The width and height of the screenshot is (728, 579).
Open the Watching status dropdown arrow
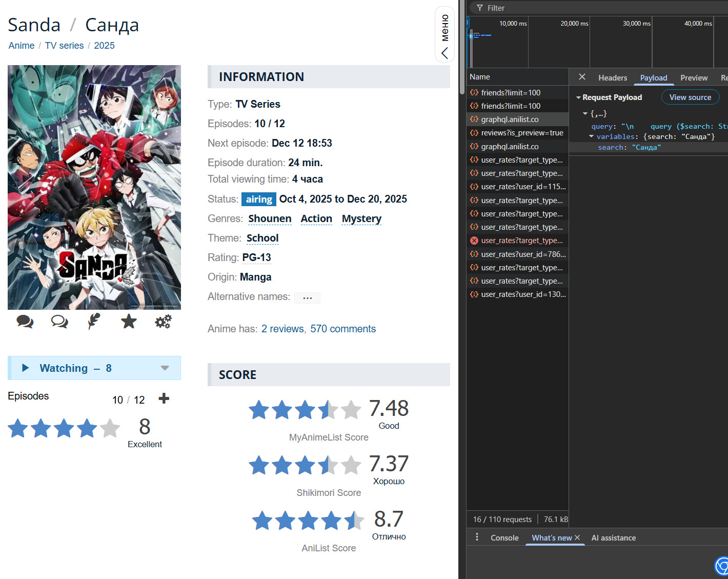click(165, 368)
